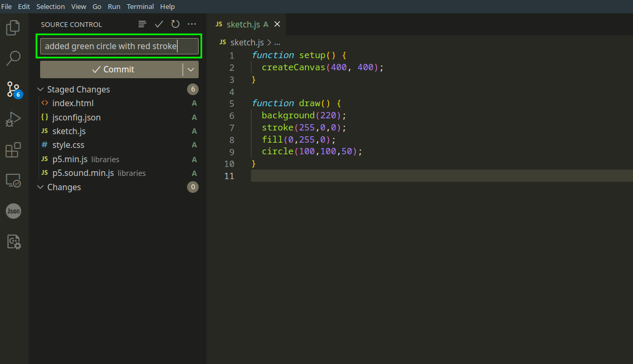Click the refresh icon in Source Control header
The width and height of the screenshot is (633, 364).
coord(175,24)
